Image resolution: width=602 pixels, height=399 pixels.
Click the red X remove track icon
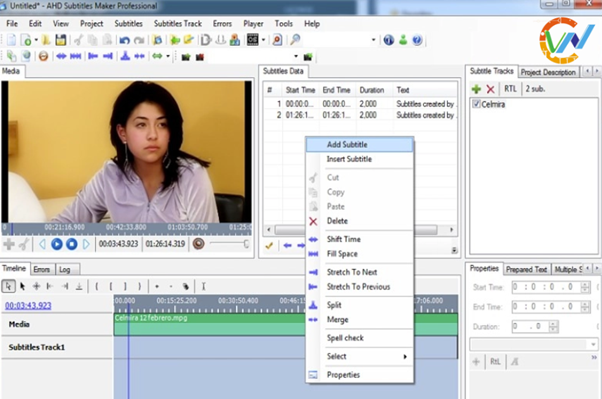490,89
